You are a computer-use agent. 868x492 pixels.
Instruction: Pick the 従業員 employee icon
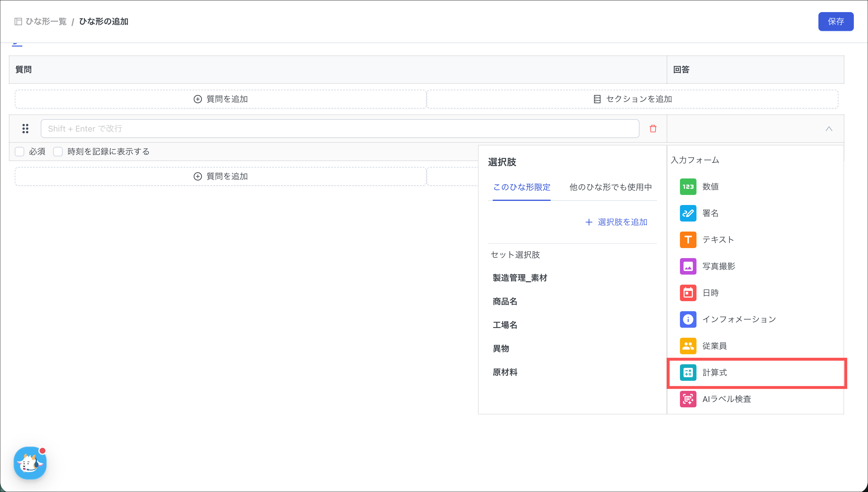point(688,346)
